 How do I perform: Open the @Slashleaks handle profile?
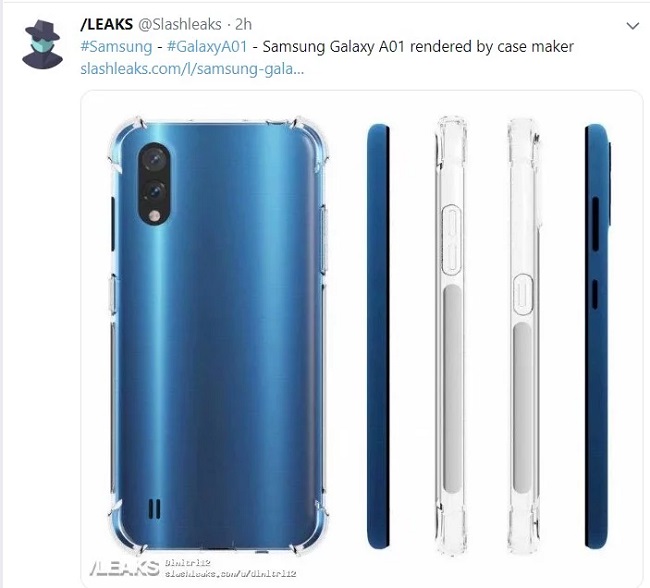pos(179,24)
